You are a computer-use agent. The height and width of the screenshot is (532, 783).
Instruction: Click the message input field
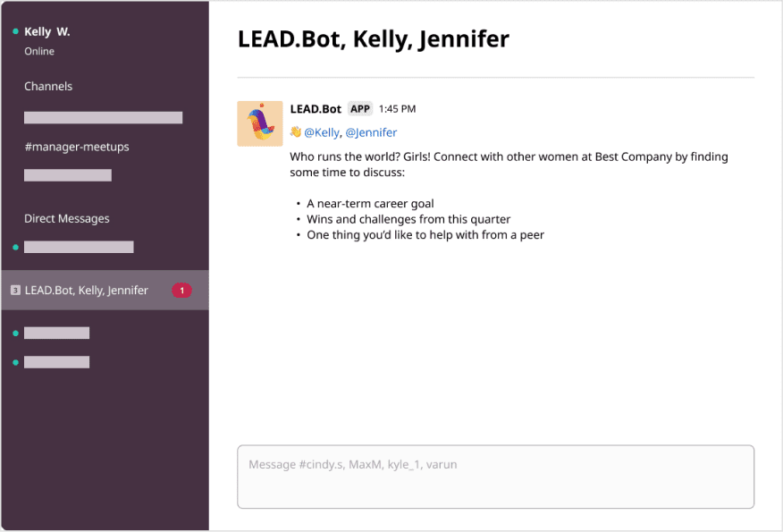click(495, 477)
